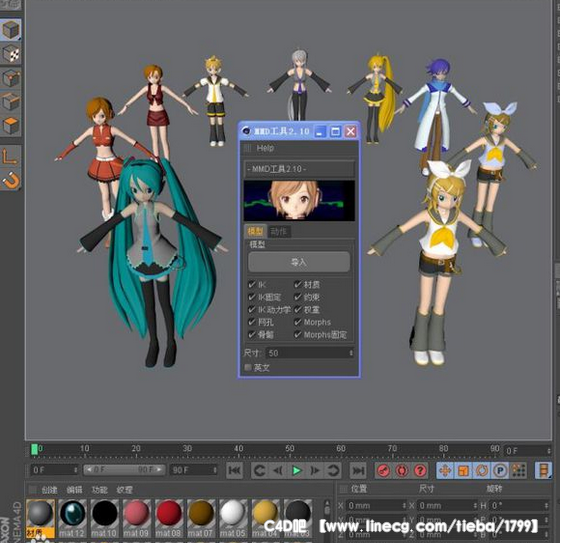
Task: Open the 纹理 menu in material manager
Action: coord(124,490)
